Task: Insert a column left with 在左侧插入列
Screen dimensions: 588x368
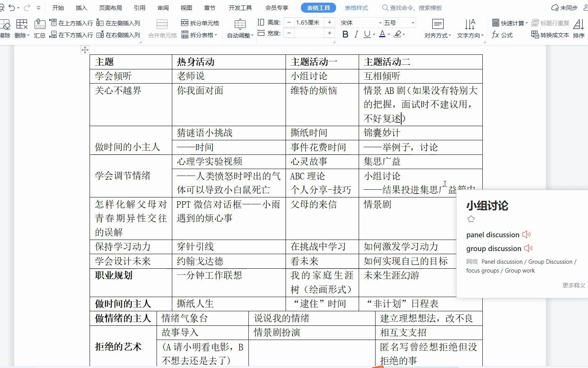Action: (118, 23)
